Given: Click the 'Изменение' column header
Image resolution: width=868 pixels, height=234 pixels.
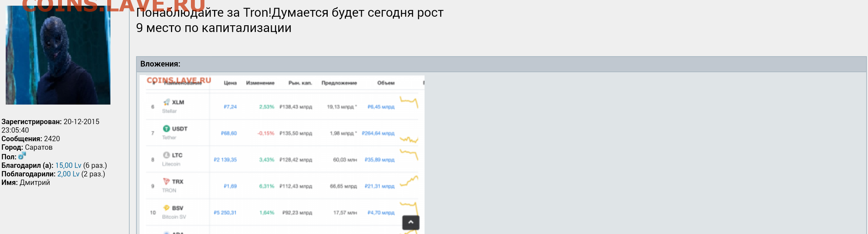Looking at the screenshot, I should click(260, 83).
